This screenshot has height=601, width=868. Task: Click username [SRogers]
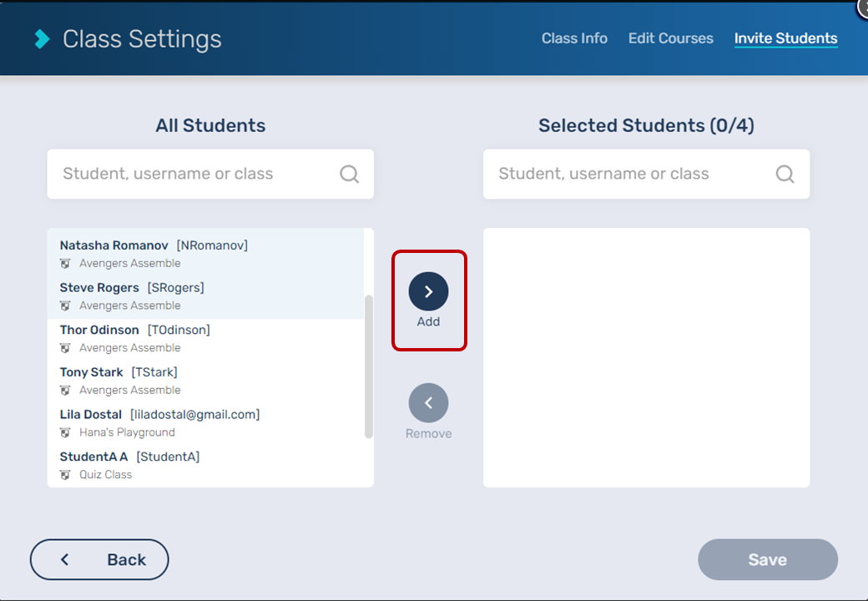pos(175,288)
